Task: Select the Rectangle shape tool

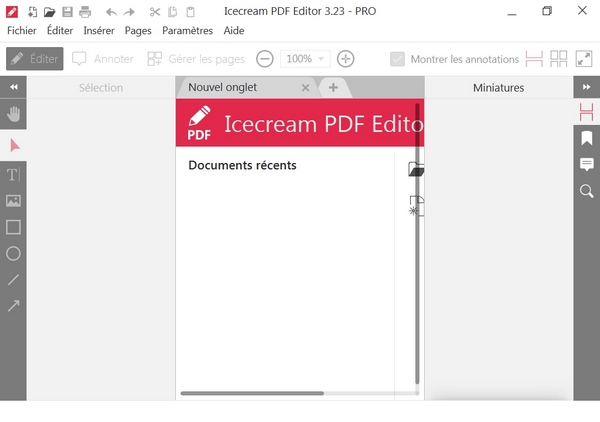Action: click(x=13, y=227)
